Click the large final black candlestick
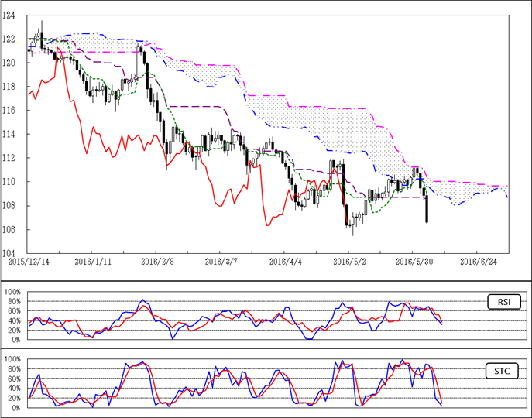 [x=427, y=210]
